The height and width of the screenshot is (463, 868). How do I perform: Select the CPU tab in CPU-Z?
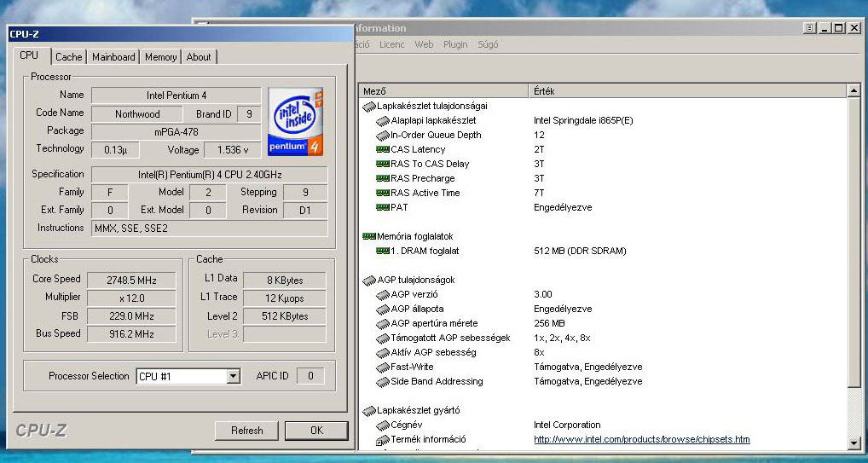(x=29, y=55)
